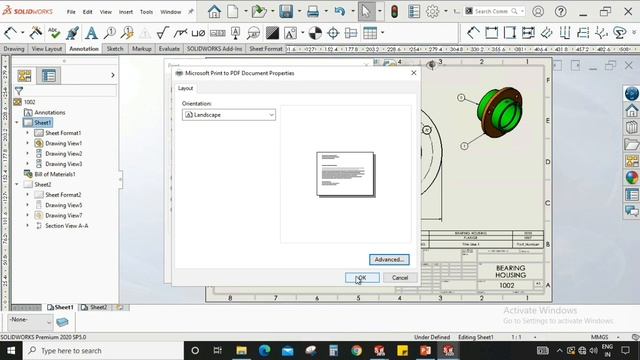Viewport: 640px width, 360px height.
Task: Click the Filter funnel icon in the tree
Action: (19, 91)
